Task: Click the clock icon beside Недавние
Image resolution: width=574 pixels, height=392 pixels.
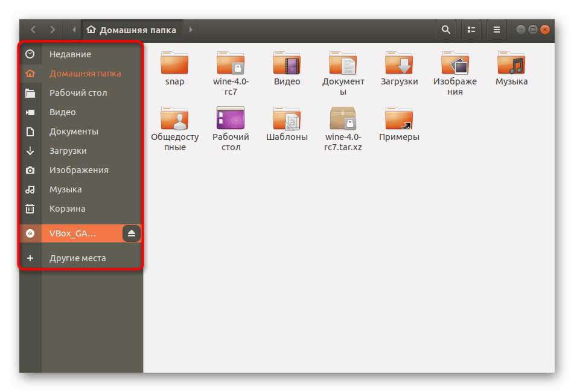Action: click(30, 54)
